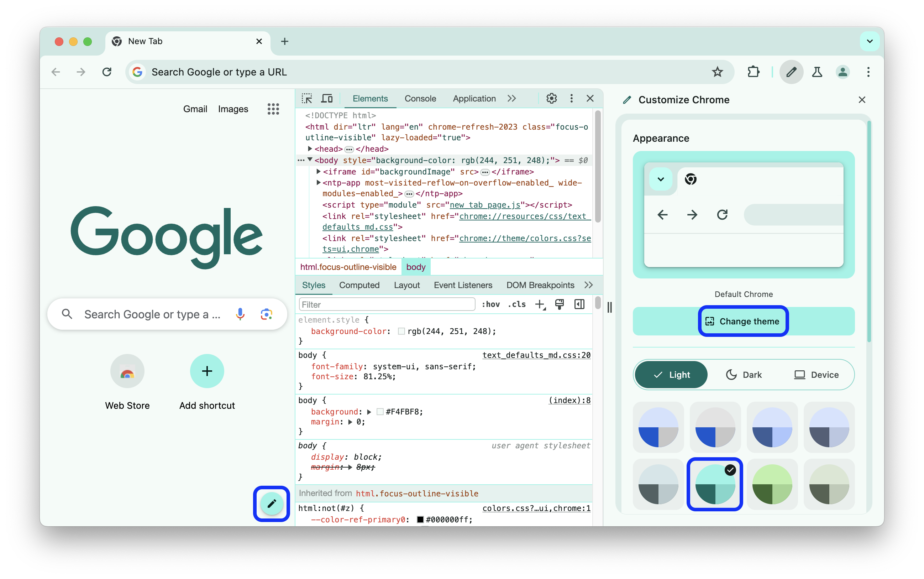924x579 pixels.
Task: Click the toggle element state icon
Action: 491,304
